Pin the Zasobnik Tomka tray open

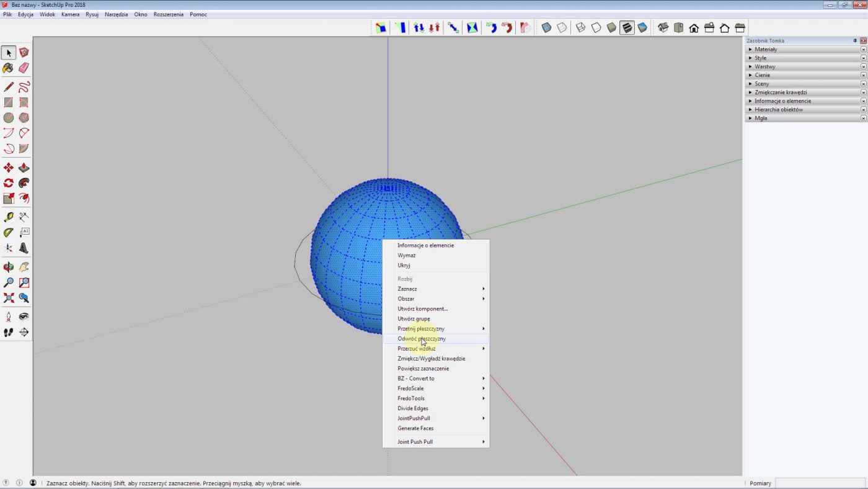click(x=856, y=40)
